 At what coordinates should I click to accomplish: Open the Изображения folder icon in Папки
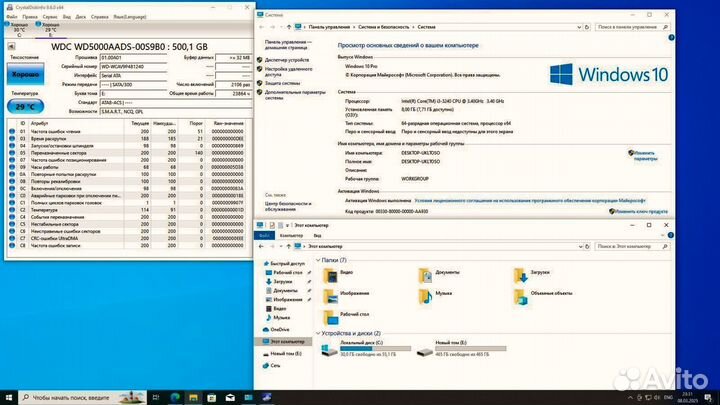tap(330, 296)
